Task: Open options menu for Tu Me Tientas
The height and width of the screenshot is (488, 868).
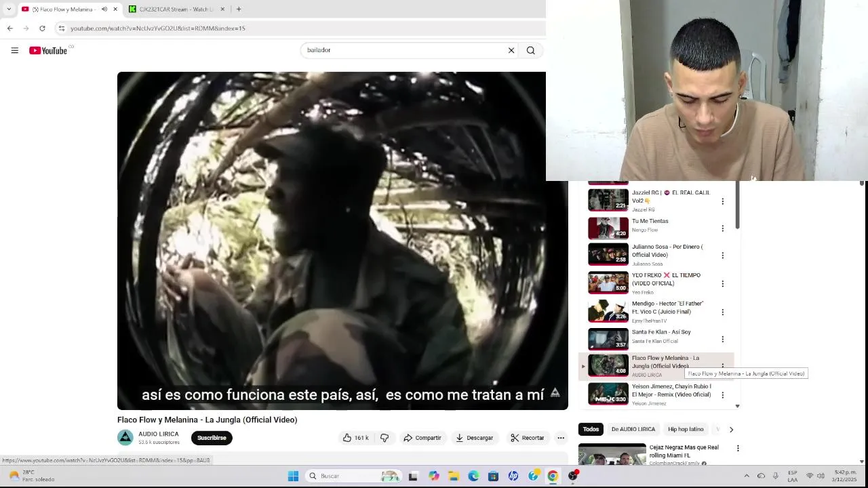Action: [722, 228]
